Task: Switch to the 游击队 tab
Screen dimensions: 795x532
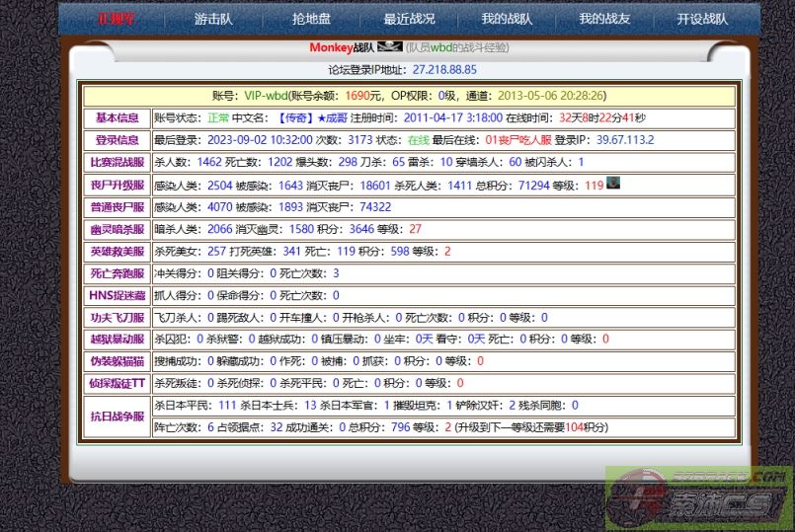Action: (x=213, y=19)
